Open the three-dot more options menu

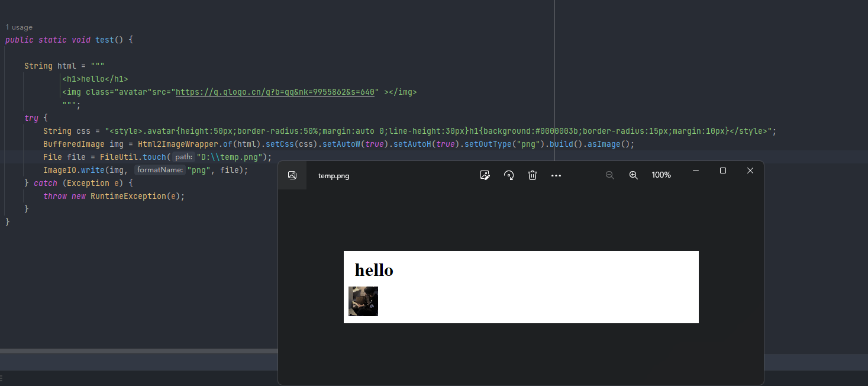(x=556, y=176)
